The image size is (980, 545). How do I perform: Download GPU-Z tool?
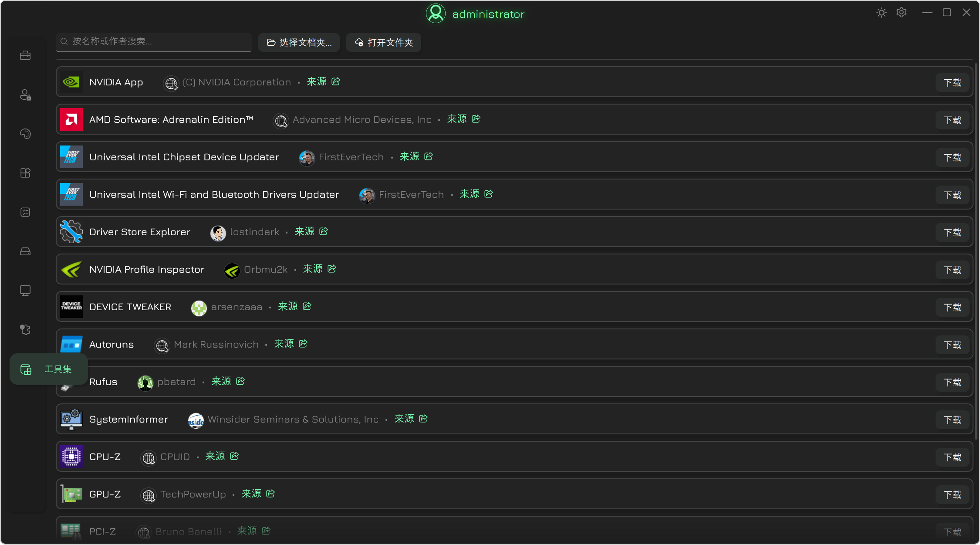pyautogui.click(x=952, y=495)
